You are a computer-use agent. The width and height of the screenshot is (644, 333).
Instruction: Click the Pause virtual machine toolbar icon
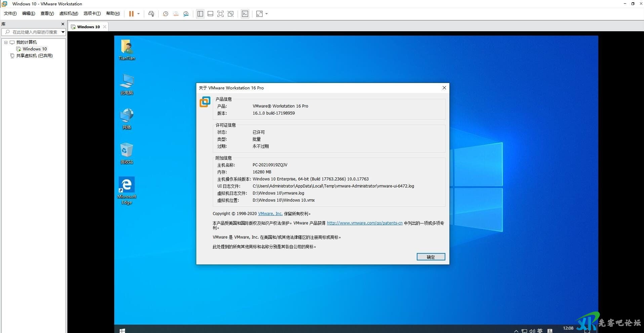pyautogui.click(x=131, y=14)
